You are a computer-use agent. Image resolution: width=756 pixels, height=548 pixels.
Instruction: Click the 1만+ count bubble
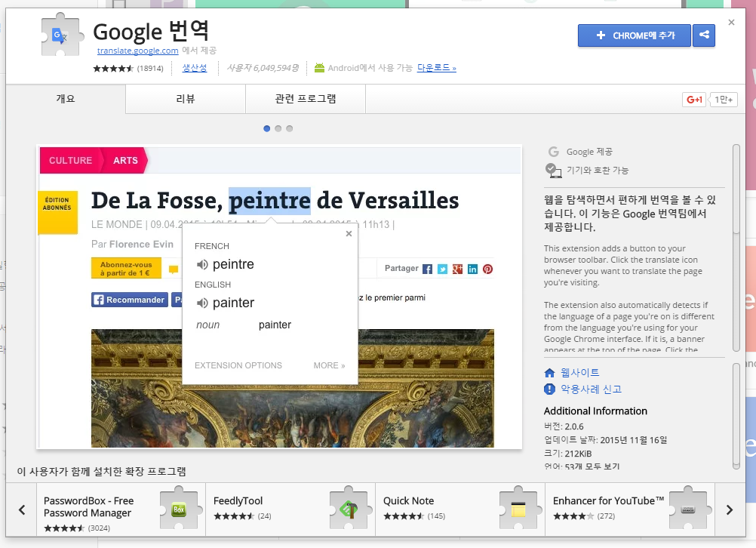click(724, 100)
